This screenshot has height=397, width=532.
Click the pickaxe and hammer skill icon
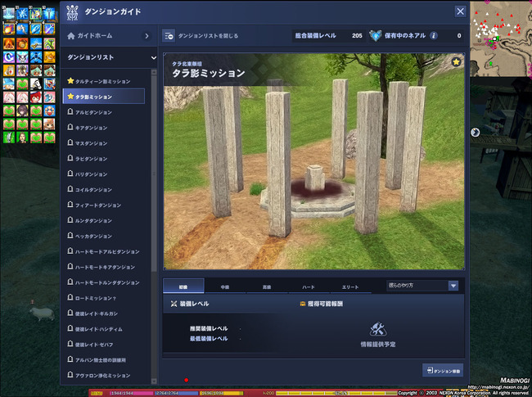tap(49, 43)
